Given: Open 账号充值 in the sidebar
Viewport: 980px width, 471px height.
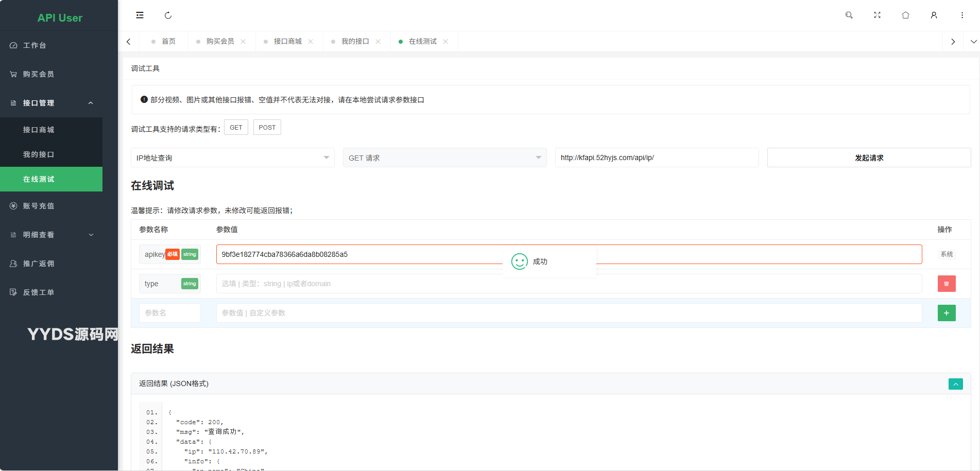Looking at the screenshot, I should pos(39,206).
